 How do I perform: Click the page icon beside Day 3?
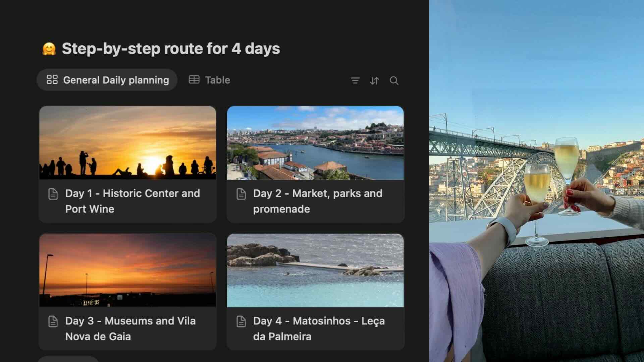(53, 321)
